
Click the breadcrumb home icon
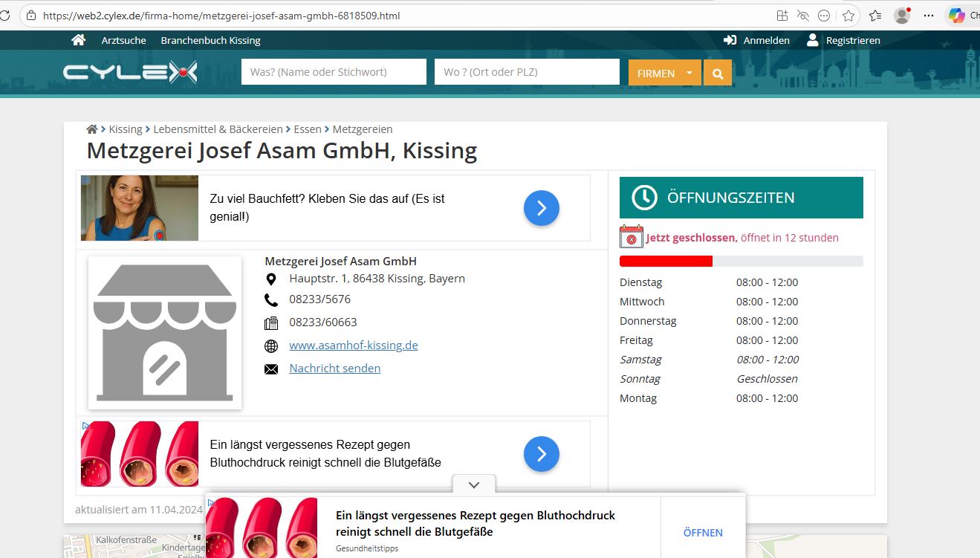tap(92, 129)
